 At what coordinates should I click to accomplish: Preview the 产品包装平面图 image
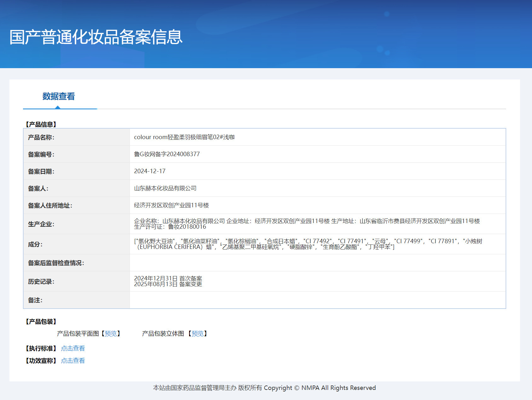111,333
